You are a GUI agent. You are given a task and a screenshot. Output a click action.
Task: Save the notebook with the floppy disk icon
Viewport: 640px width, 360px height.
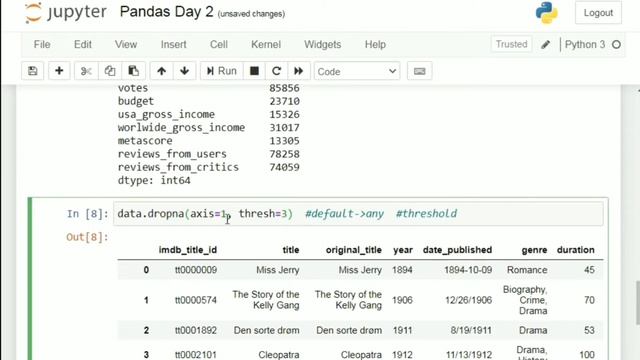(x=33, y=71)
